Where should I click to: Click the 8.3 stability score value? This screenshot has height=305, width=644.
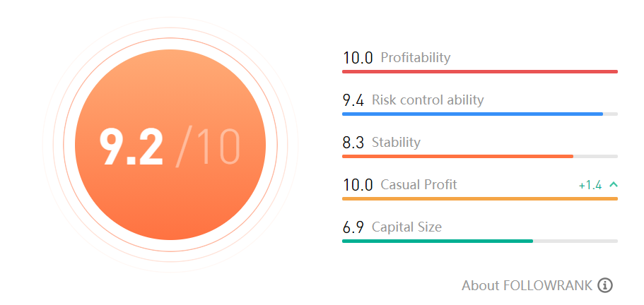(x=353, y=143)
